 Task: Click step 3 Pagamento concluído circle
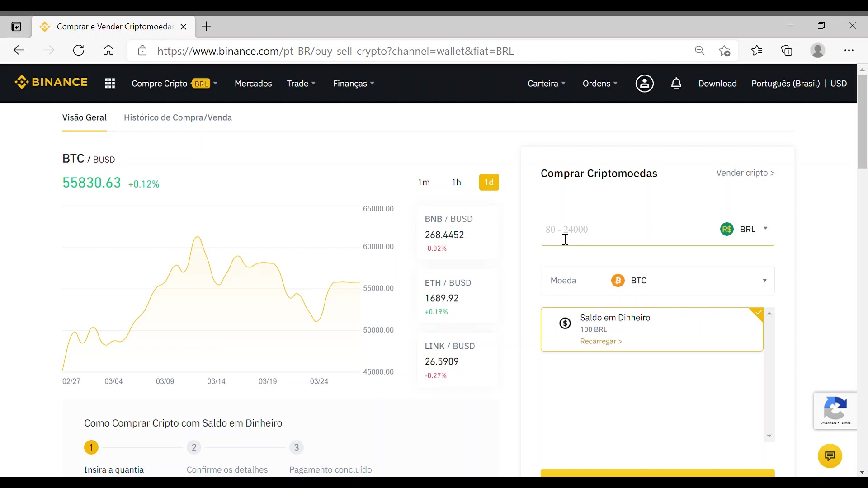[297, 448]
